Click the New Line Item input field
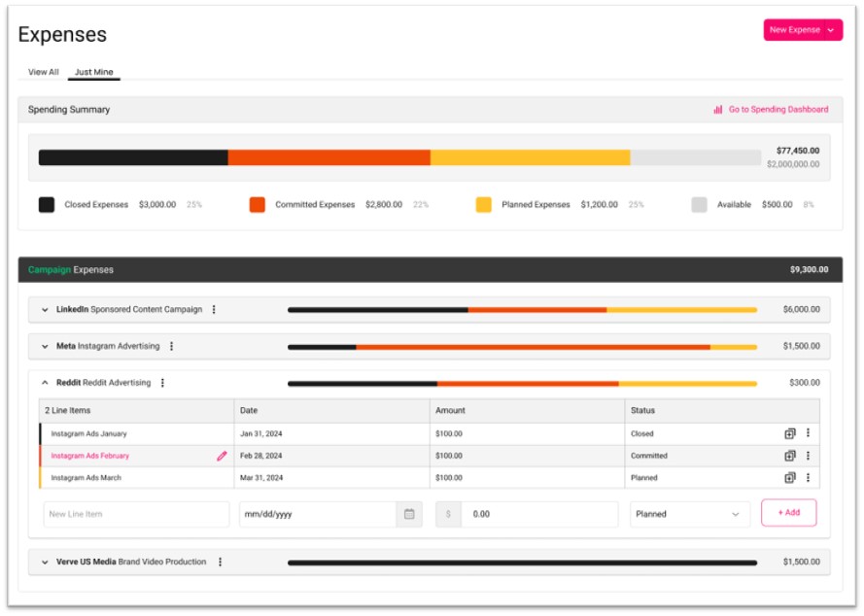Screen dimensions: 864x616 click(x=136, y=514)
